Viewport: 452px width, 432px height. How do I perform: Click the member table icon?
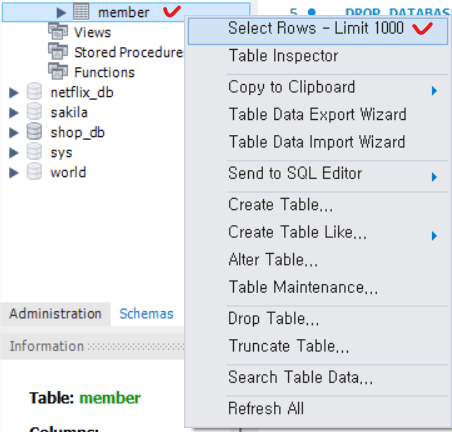(x=81, y=12)
